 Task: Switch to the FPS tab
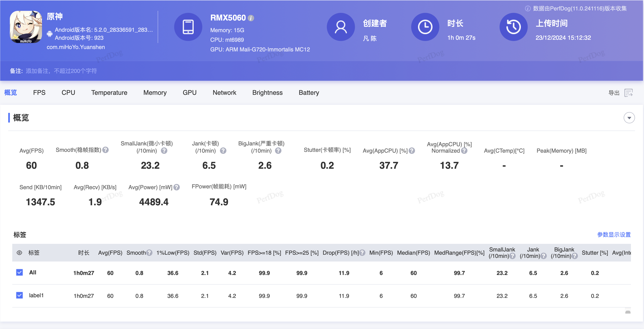pyautogui.click(x=39, y=93)
